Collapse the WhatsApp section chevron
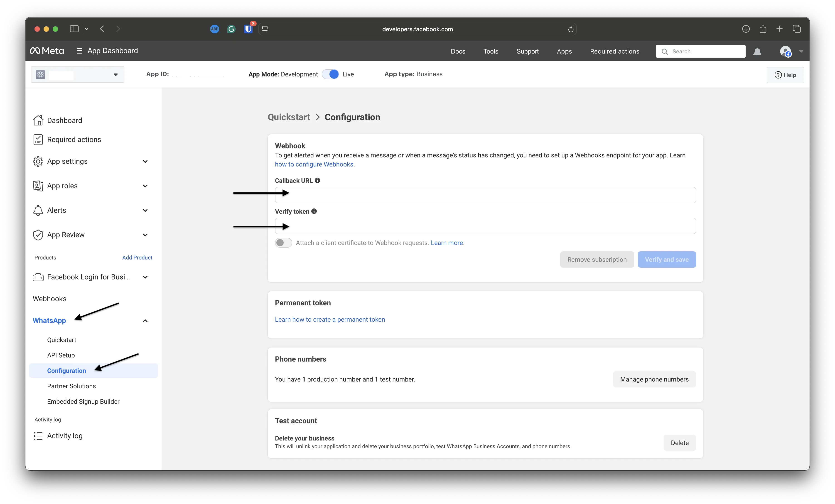Screen dimensions: 835x504 pos(145,321)
